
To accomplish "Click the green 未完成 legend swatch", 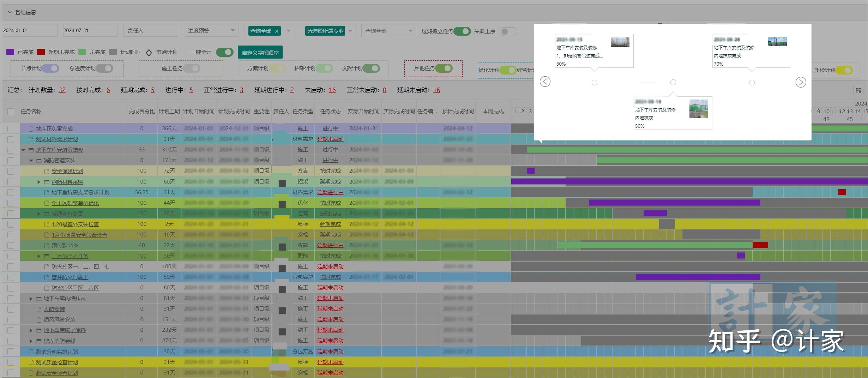I will (82, 52).
